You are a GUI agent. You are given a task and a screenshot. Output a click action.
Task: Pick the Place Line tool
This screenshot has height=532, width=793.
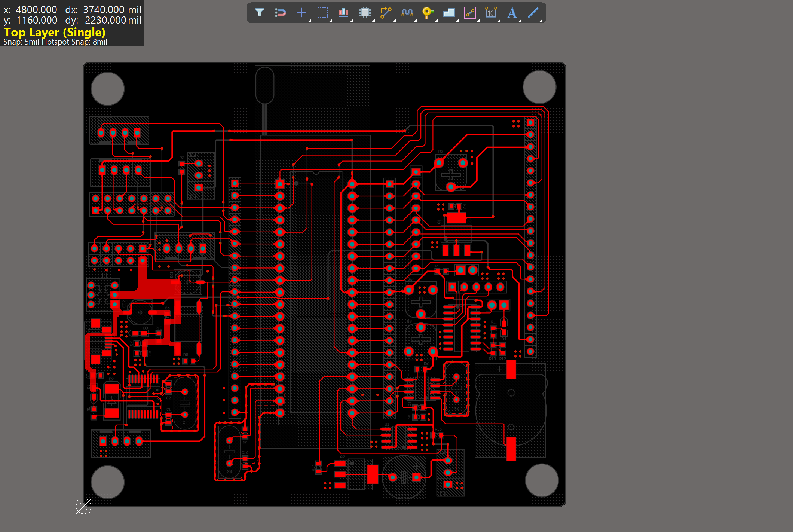point(533,13)
